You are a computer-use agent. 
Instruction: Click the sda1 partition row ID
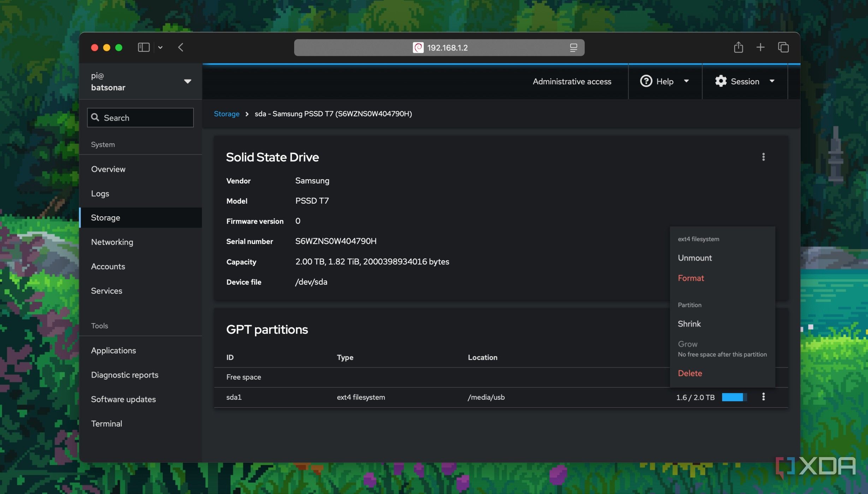click(234, 397)
